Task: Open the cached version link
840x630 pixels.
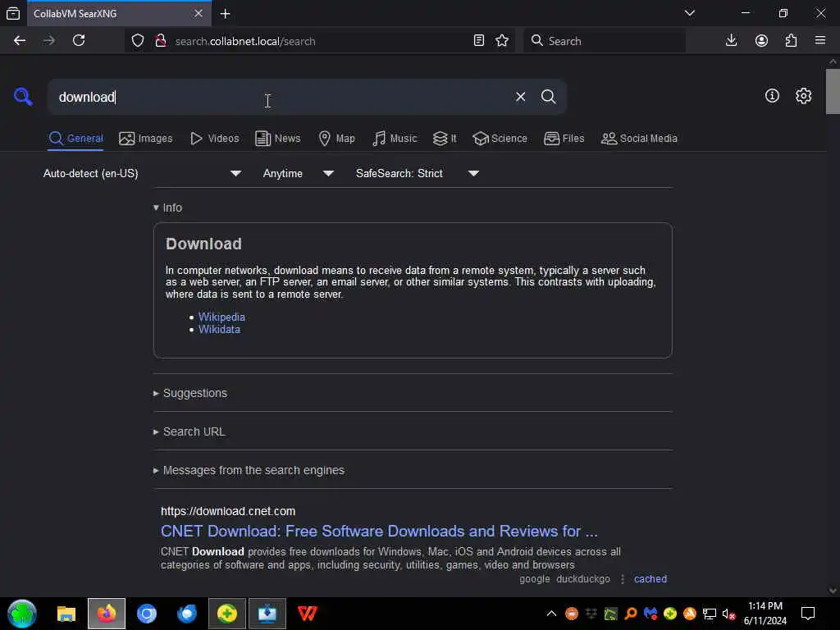Action: pos(651,579)
